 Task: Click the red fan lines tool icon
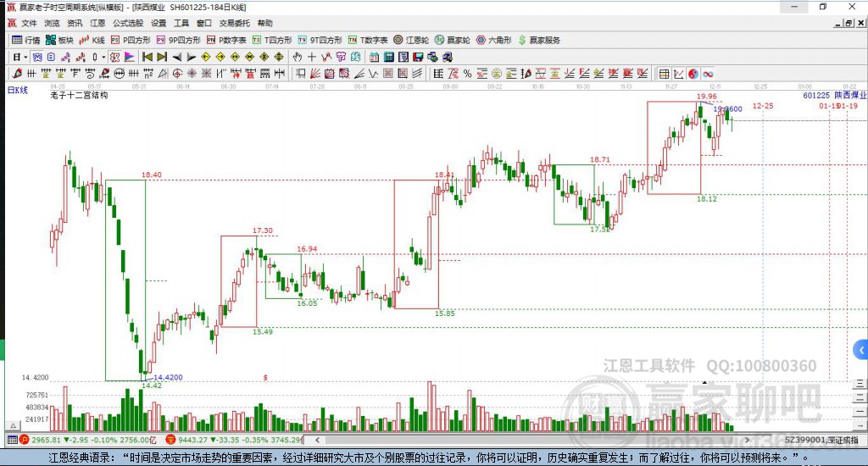pos(315,73)
